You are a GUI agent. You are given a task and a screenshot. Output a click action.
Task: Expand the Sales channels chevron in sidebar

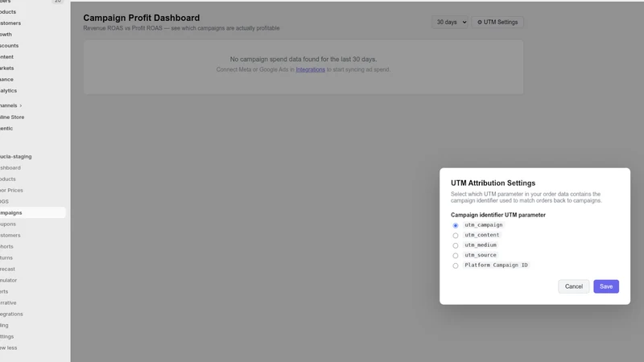21,106
